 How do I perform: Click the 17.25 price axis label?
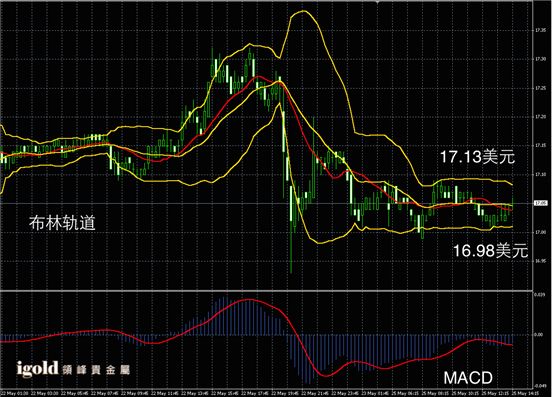pyautogui.click(x=540, y=88)
